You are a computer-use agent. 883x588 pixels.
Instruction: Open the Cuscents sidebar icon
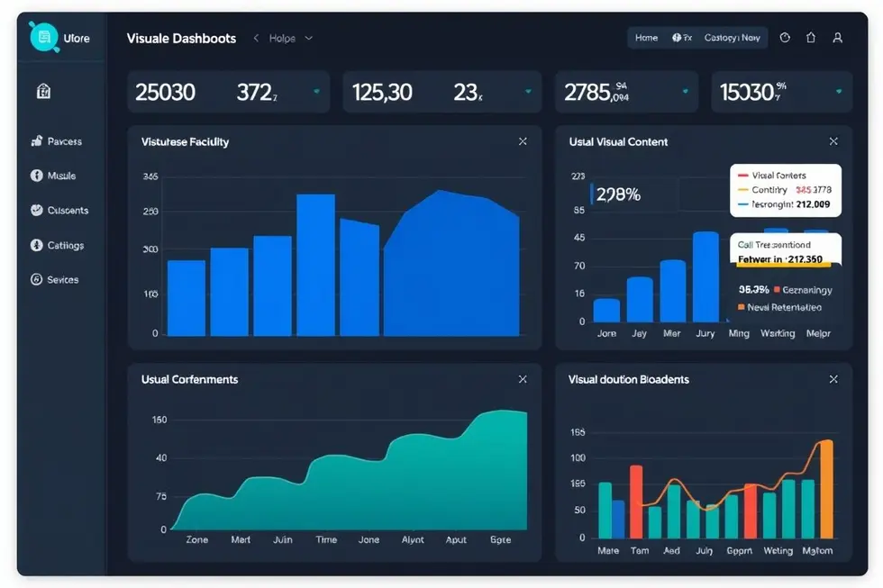(x=37, y=210)
